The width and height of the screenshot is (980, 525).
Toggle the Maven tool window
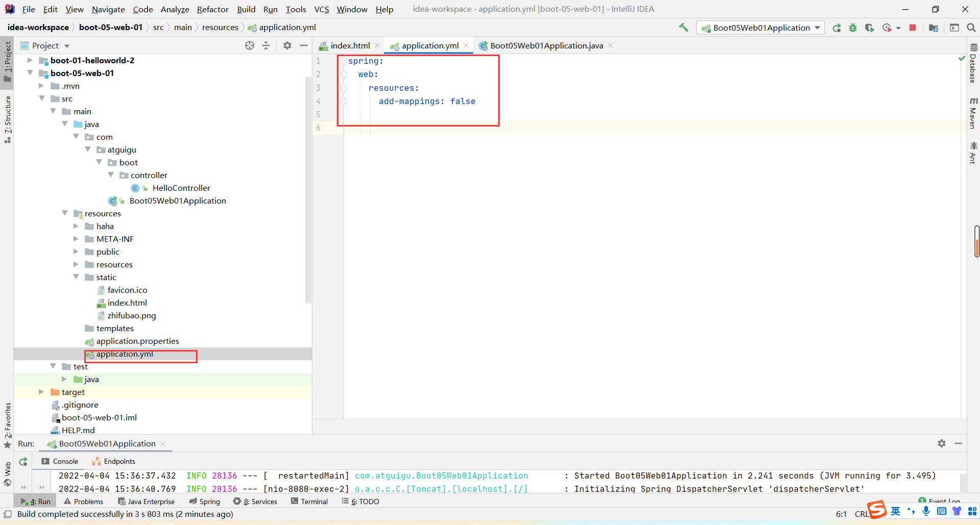point(973,113)
